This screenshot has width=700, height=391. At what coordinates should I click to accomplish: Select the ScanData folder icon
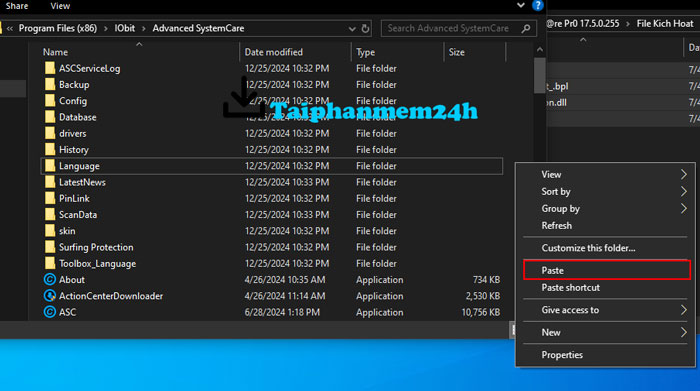[x=50, y=214]
